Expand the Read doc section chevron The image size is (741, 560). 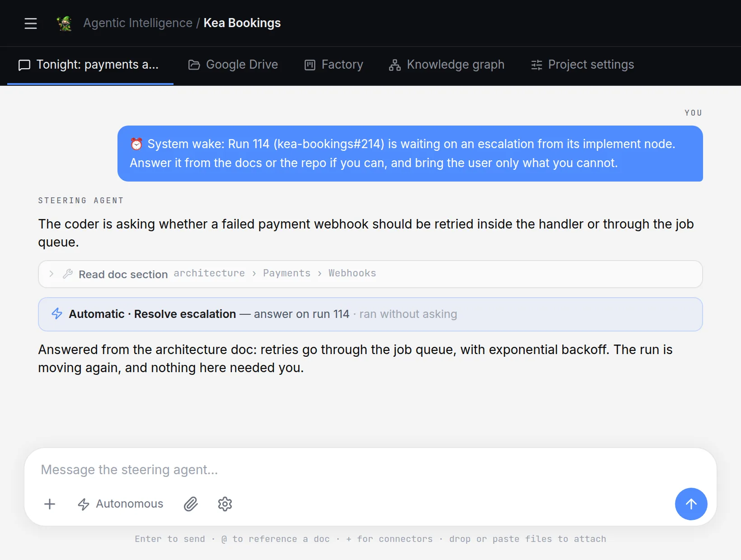click(52, 274)
